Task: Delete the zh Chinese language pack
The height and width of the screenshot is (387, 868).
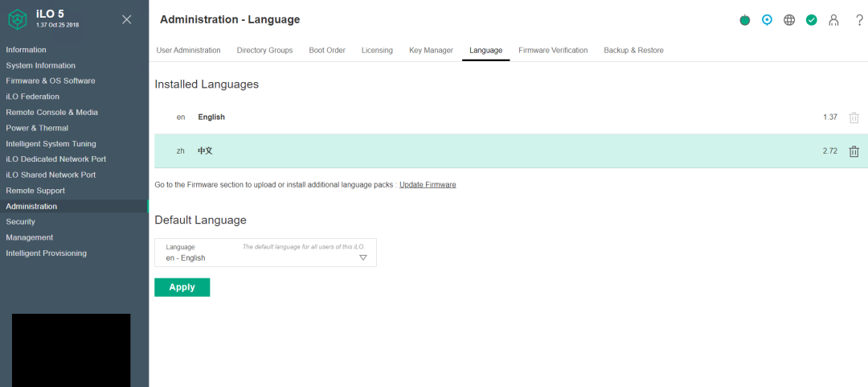Action: [854, 151]
